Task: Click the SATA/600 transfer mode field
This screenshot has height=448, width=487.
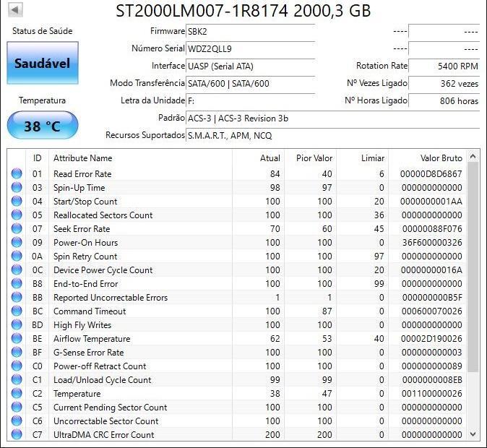Action: pos(250,84)
